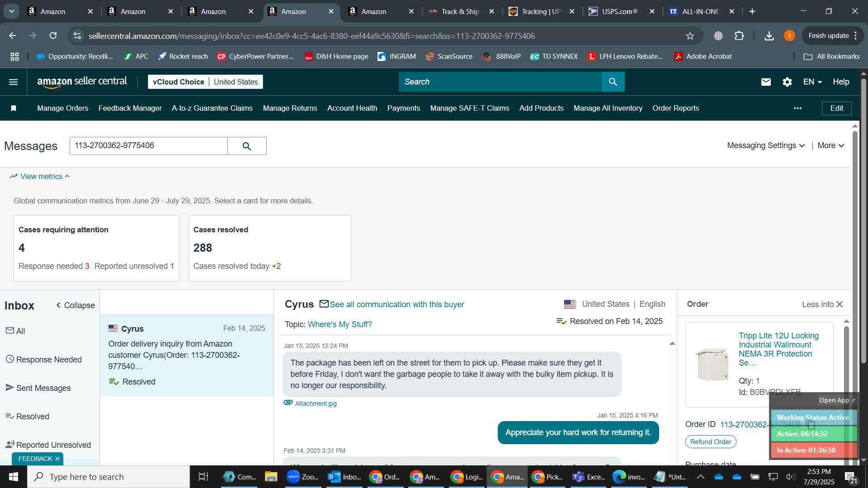Open the Payments menu item
868x488 pixels.
[404, 108]
